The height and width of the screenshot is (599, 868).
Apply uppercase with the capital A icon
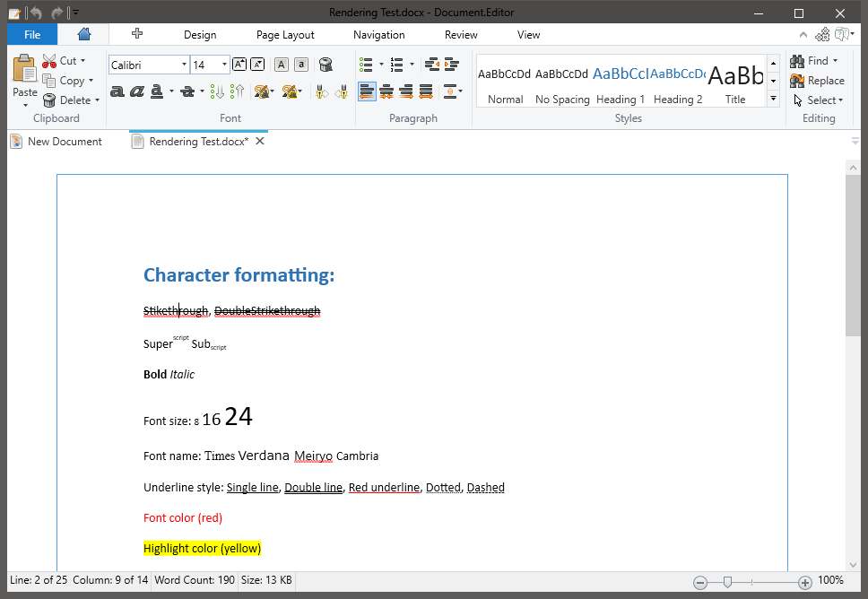tap(282, 65)
